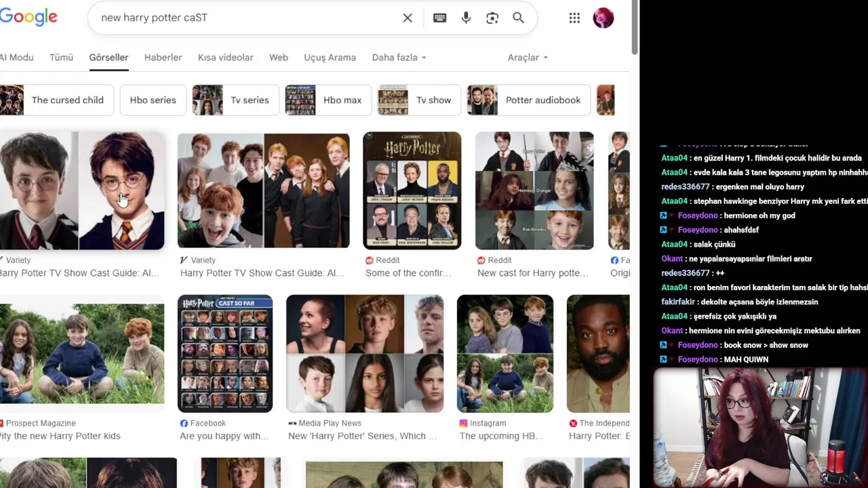
Task: Submit search with magnifier icon
Action: tap(519, 18)
